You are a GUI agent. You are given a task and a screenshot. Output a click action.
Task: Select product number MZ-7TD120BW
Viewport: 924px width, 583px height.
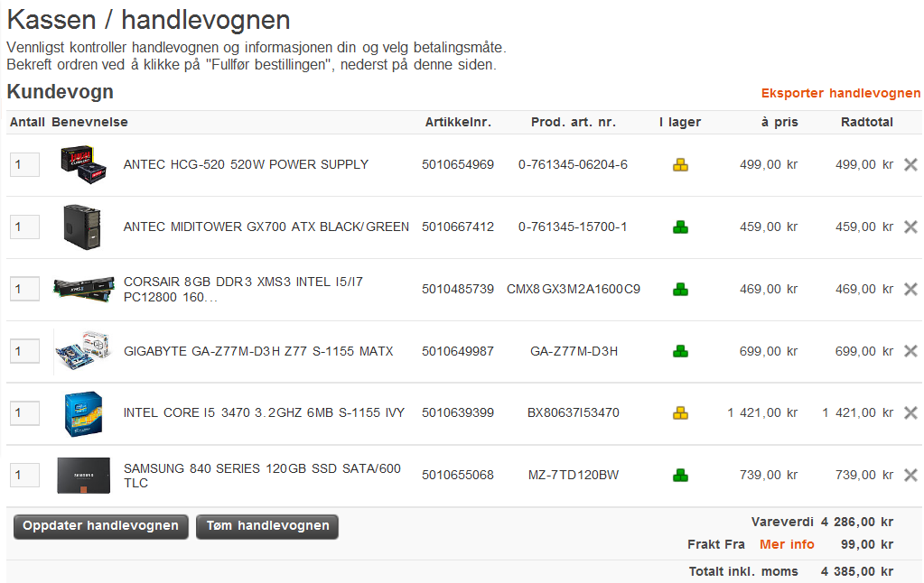point(574,475)
